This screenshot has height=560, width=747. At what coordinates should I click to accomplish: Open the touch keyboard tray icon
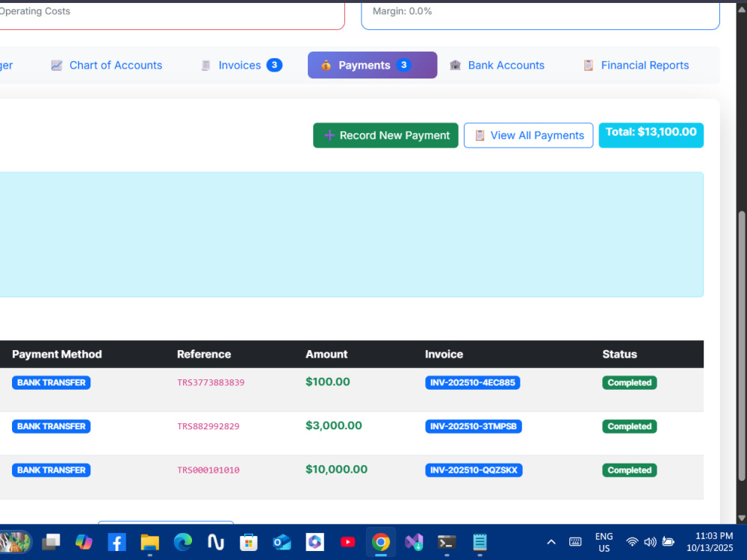click(575, 542)
